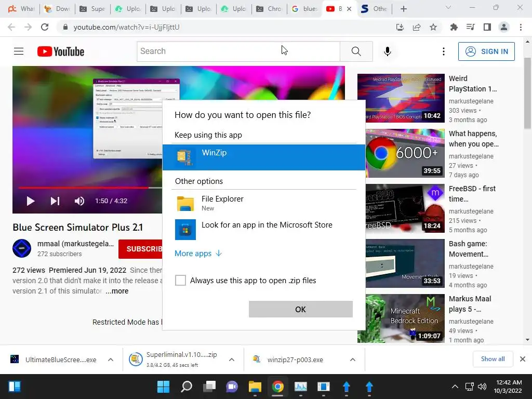Open Widgets button on the taskbar

15,387
